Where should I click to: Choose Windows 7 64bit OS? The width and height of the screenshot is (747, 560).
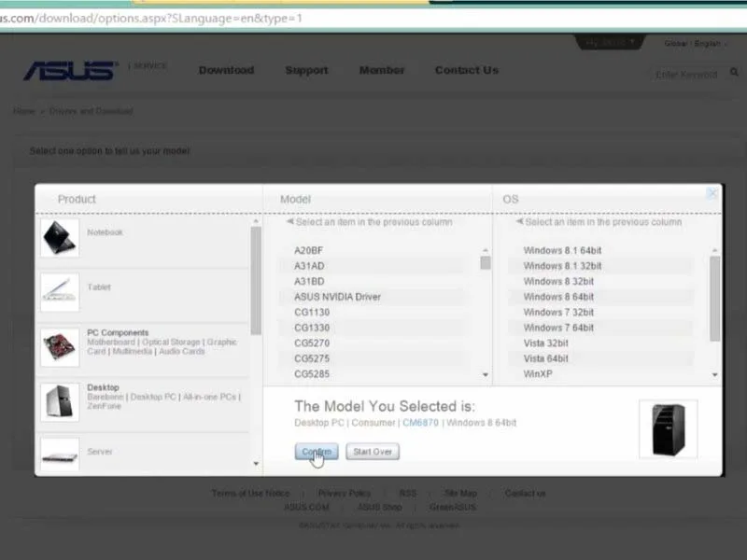point(558,328)
